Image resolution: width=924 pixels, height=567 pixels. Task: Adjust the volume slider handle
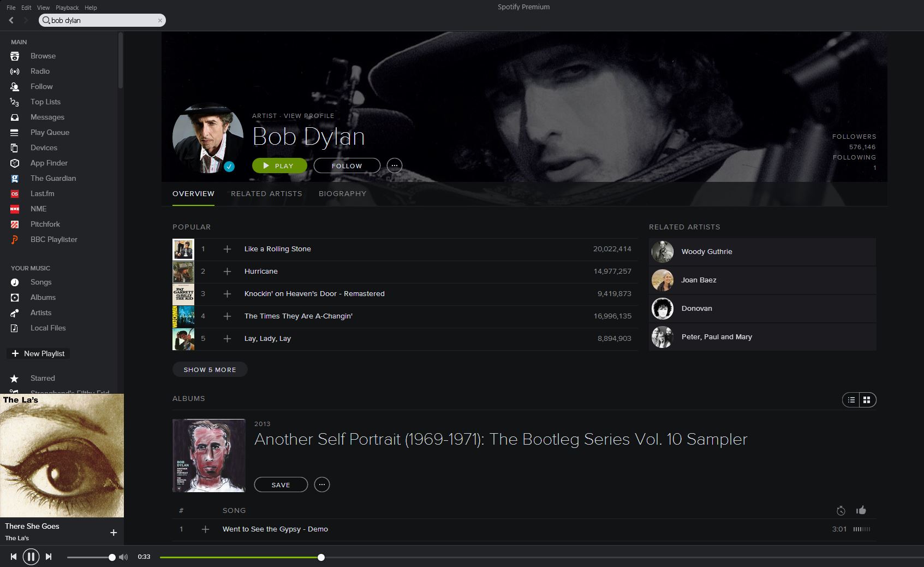[x=112, y=557]
